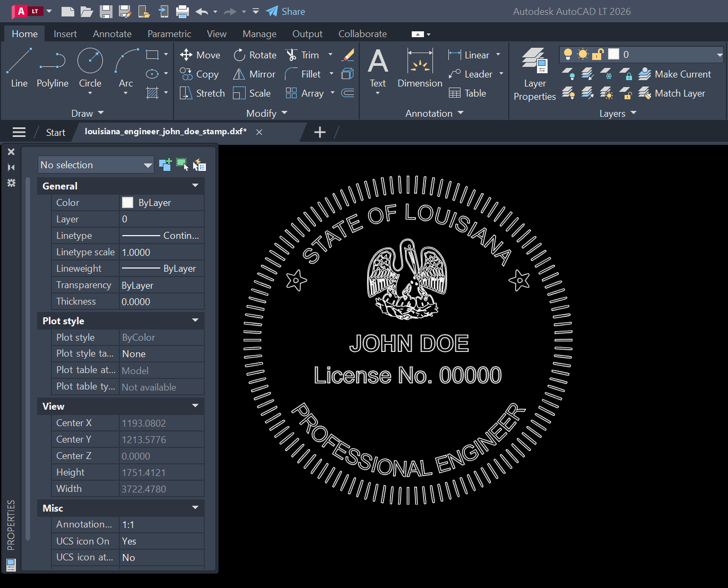The image size is (728, 588).
Task: Create new drawing tab with plus
Action: point(319,132)
